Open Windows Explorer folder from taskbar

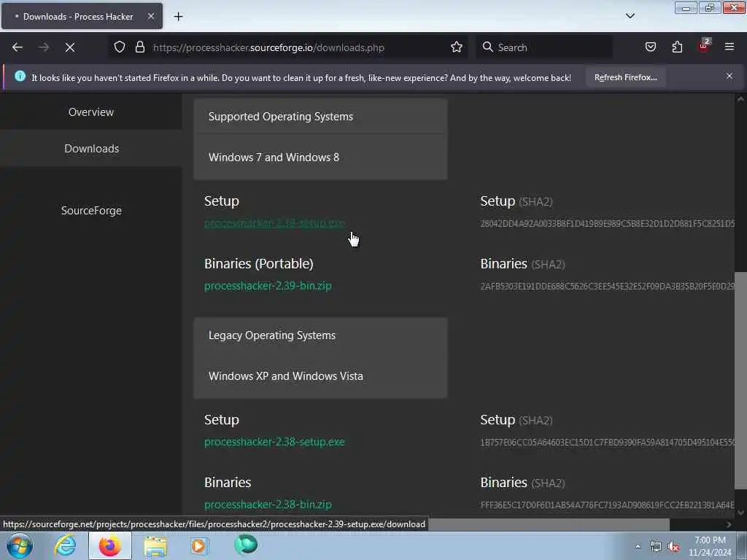155,545
